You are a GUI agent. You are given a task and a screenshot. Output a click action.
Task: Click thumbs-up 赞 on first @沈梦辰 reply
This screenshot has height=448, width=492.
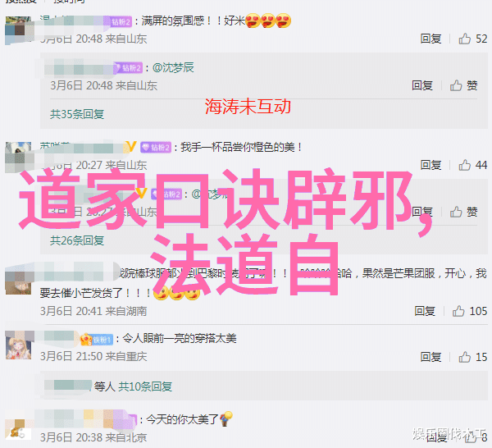463,85
